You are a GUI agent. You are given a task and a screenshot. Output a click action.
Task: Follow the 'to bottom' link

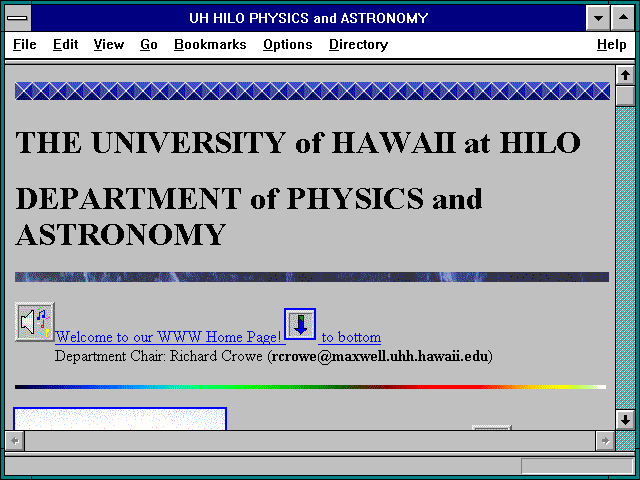pos(351,337)
